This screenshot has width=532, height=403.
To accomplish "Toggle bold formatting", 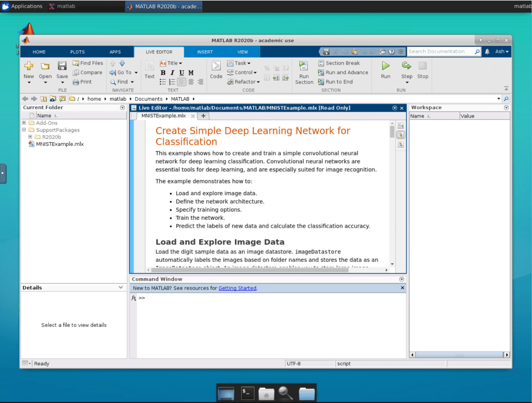I will pos(163,73).
